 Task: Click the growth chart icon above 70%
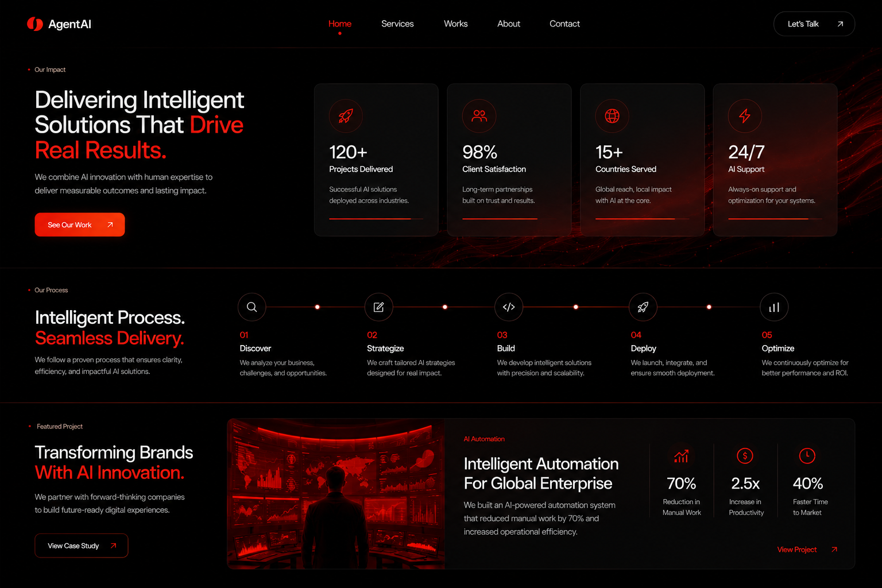coord(682,456)
